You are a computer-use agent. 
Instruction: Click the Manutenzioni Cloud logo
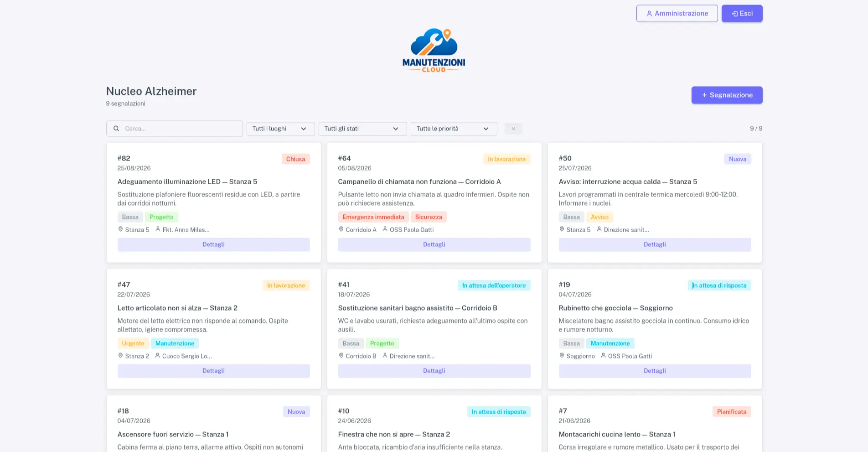pyautogui.click(x=434, y=50)
